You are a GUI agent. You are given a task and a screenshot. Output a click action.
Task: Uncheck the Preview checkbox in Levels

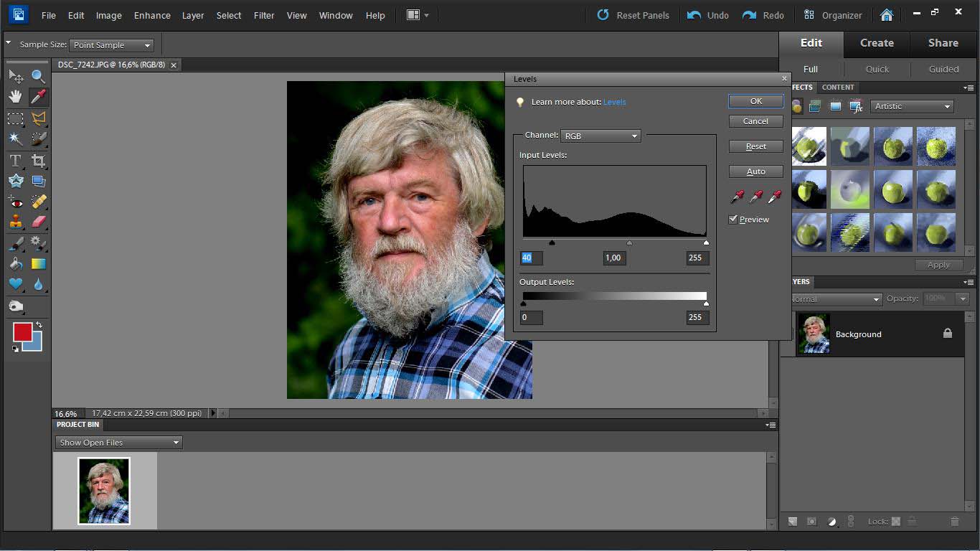pyautogui.click(x=733, y=220)
